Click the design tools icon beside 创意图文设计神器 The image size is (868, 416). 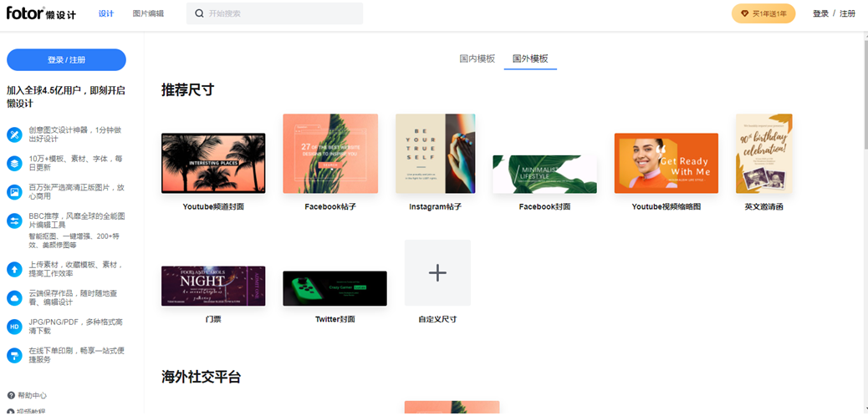[x=14, y=134]
